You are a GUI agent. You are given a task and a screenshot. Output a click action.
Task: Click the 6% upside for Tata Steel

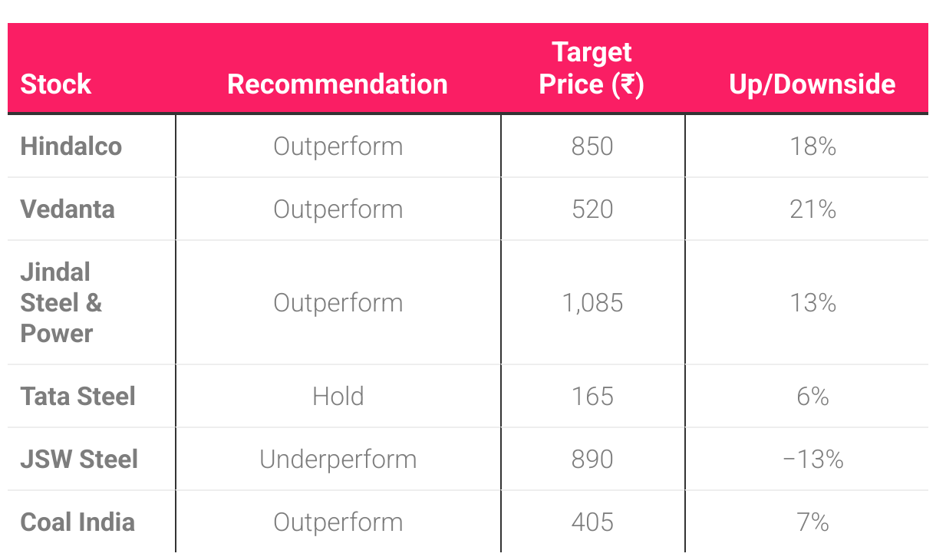click(x=812, y=397)
